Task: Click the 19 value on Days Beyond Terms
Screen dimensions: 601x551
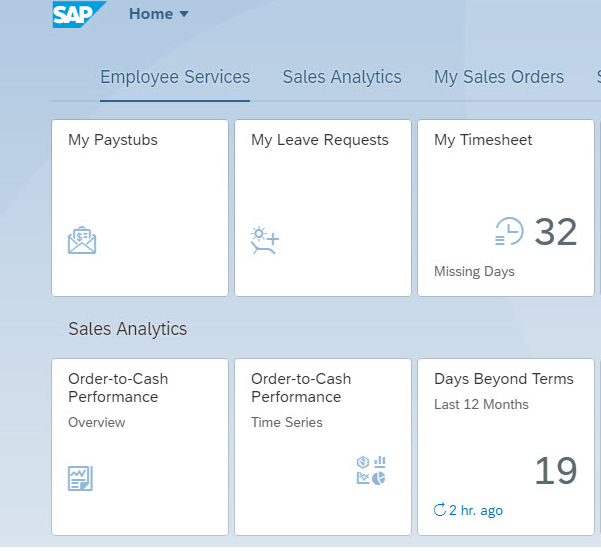Action: pyautogui.click(x=556, y=471)
